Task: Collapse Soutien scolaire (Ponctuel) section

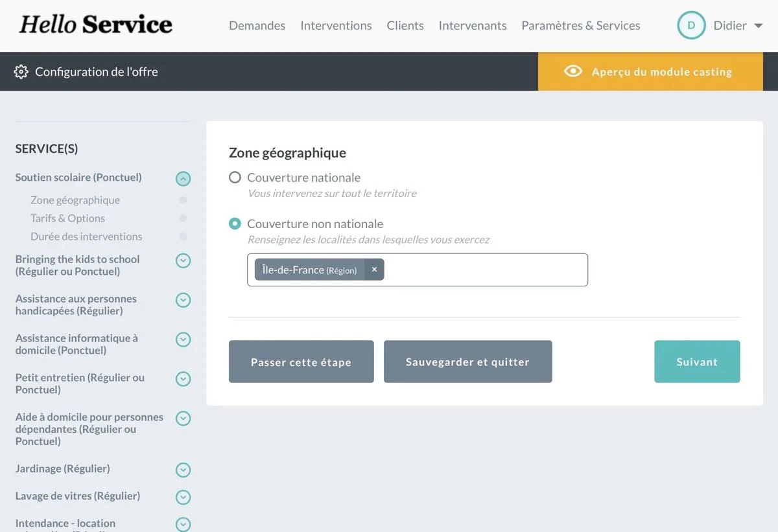Action: click(x=183, y=178)
